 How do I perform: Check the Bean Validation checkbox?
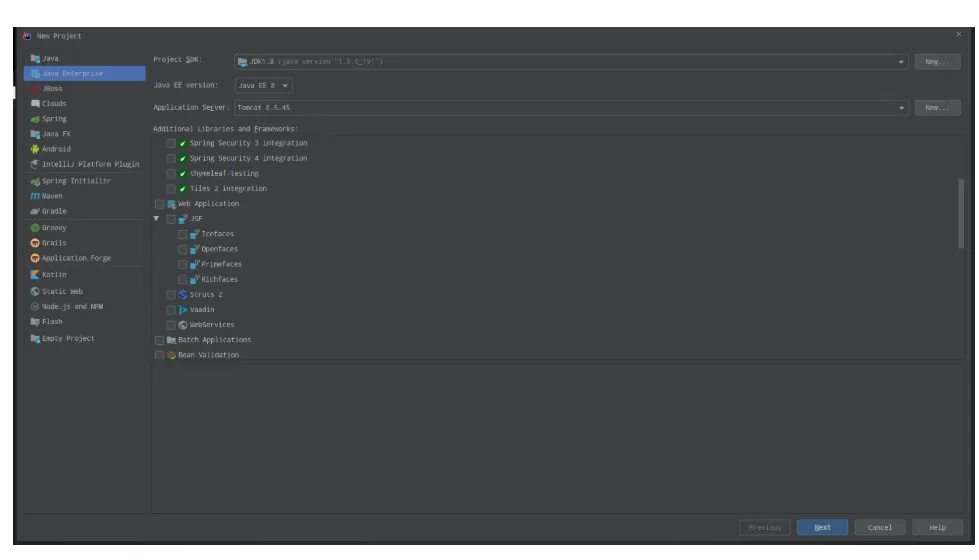click(x=159, y=355)
